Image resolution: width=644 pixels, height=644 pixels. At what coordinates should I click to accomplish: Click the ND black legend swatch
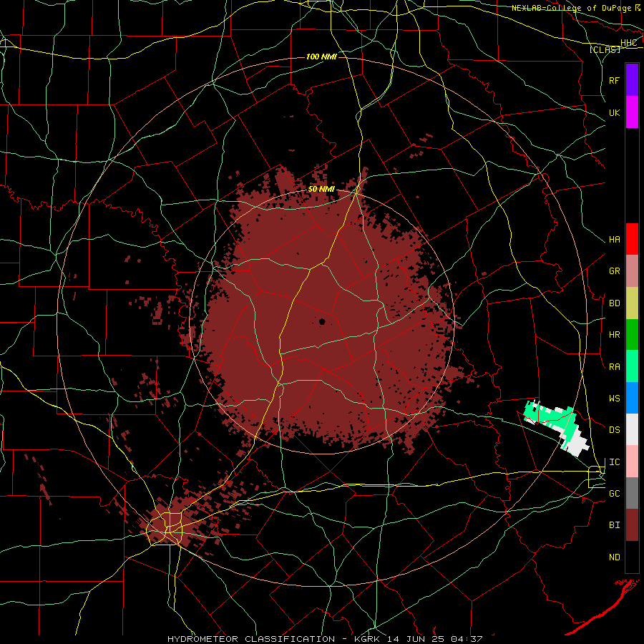pyautogui.click(x=632, y=557)
